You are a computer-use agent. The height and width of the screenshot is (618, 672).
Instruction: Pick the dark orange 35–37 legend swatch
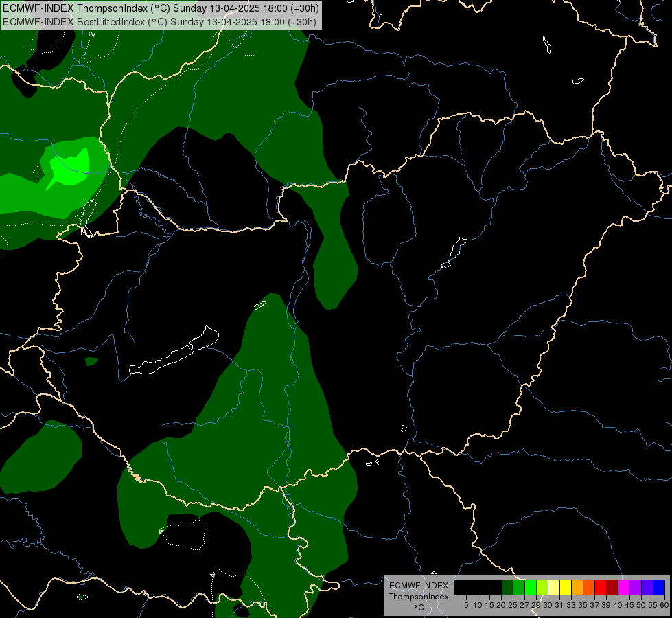pyautogui.click(x=589, y=587)
